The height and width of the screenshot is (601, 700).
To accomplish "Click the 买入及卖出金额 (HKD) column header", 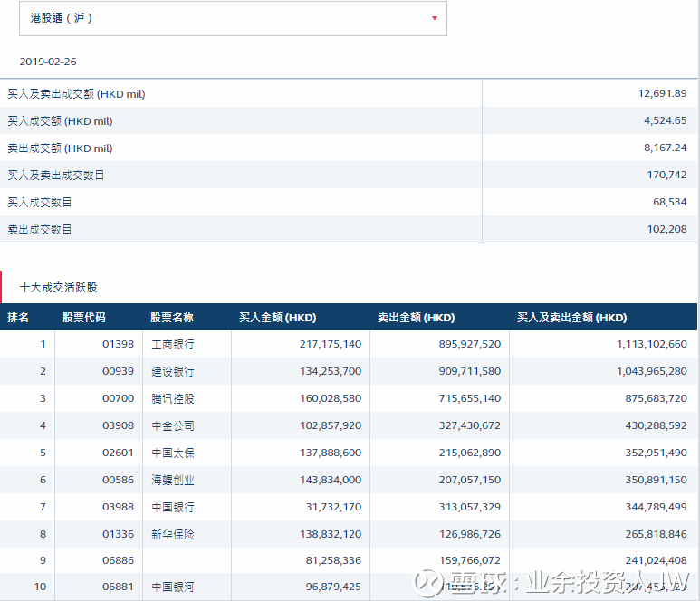I will (x=572, y=317).
